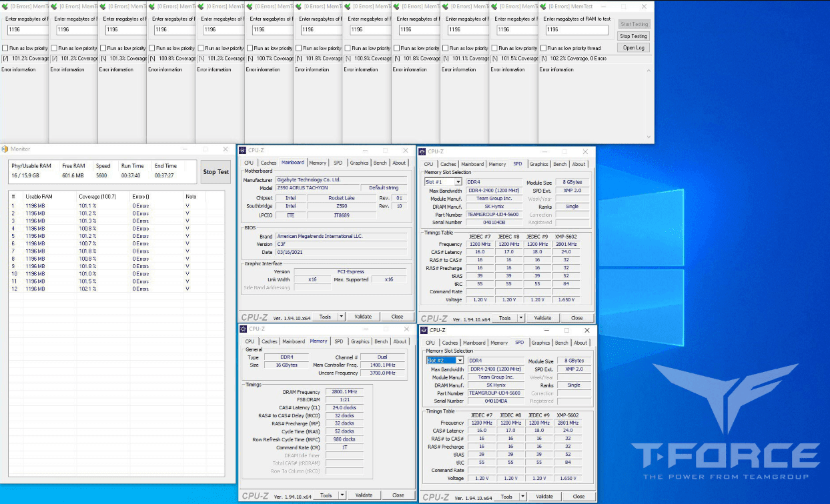Click the RAM amount field in the 101.5% MemTest
830x504 pixels.
517,30
